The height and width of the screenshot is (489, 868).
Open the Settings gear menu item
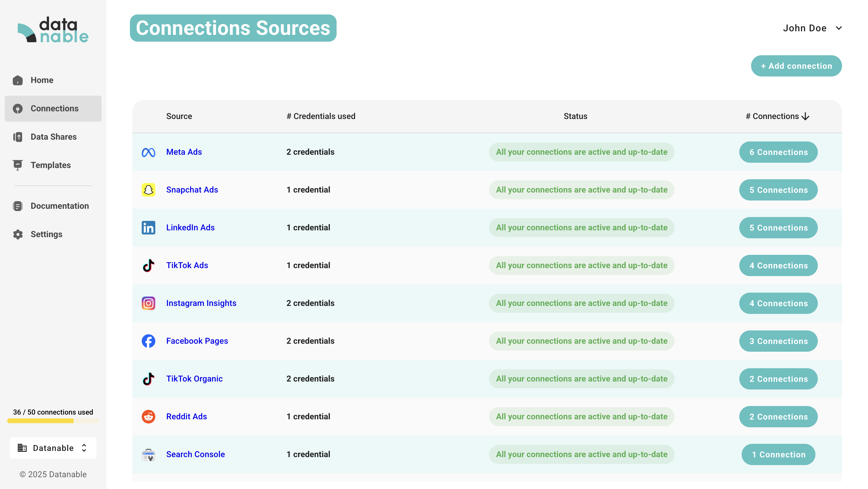click(x=46, y=234)
